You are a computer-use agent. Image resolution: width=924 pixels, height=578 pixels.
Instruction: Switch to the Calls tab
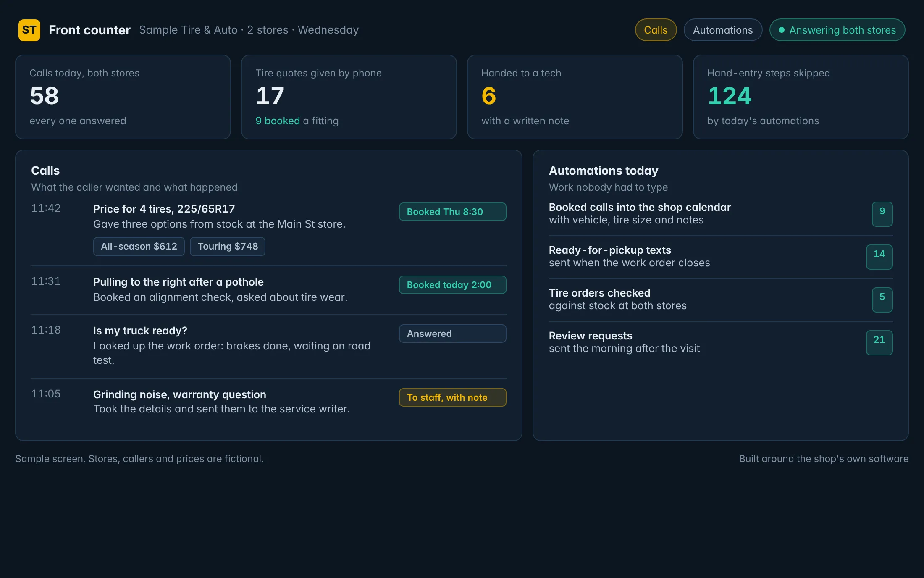click(656, 30)
